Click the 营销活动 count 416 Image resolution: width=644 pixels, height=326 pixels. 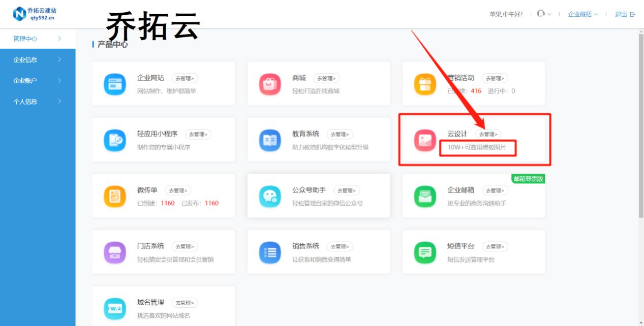476,91
